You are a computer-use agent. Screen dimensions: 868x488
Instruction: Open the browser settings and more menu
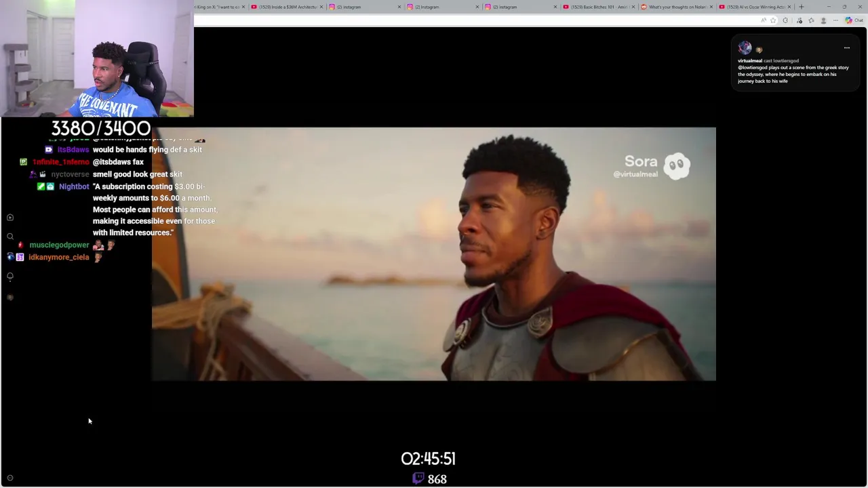click(x=835, y=20)
